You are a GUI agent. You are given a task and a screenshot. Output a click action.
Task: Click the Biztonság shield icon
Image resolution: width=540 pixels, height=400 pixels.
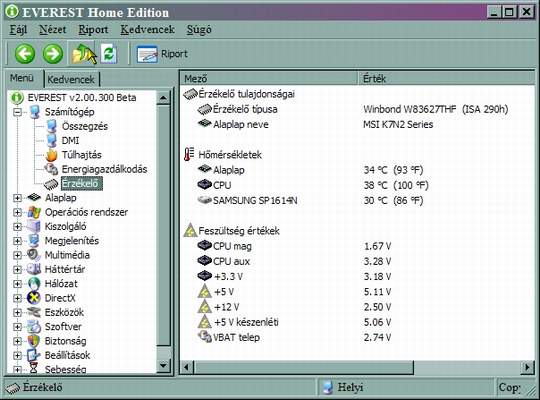click(x=34, y=341)
